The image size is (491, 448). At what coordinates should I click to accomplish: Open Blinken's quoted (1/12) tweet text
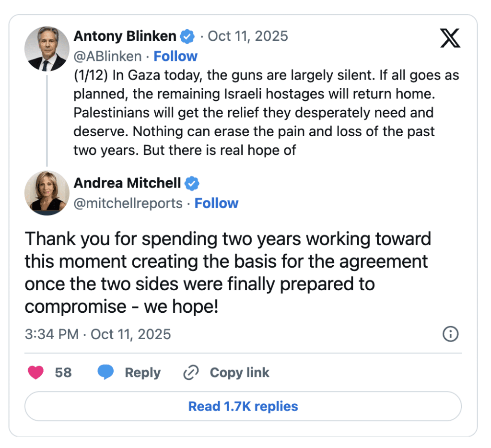click(266, 113)
